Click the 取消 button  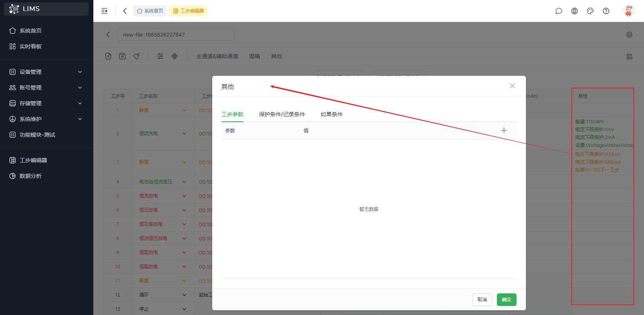482,300
